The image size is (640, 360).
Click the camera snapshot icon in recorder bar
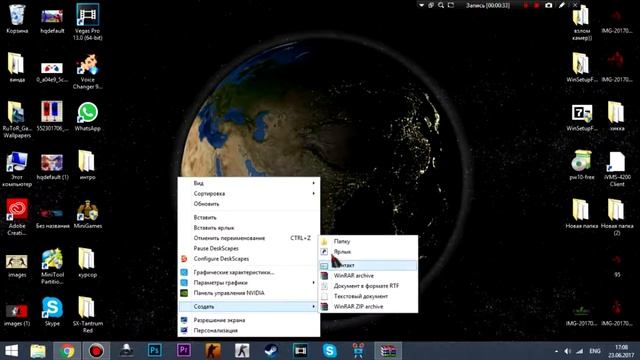click(x=549, y=5)
